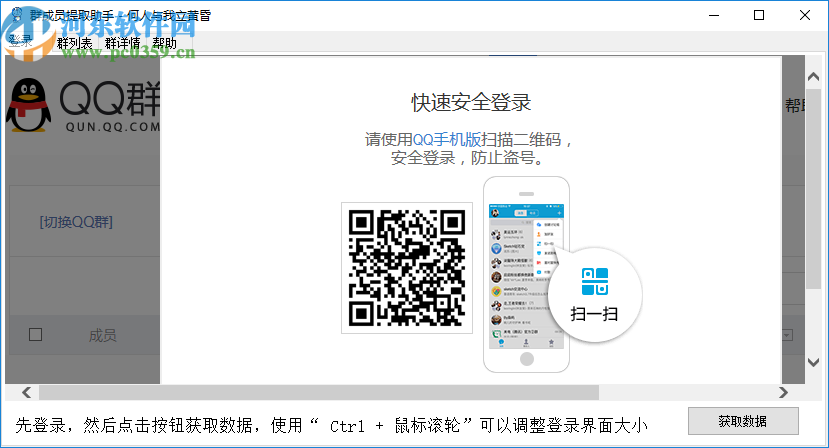
Task: Open the 登录 menu
Action: [x=21, y=42]
